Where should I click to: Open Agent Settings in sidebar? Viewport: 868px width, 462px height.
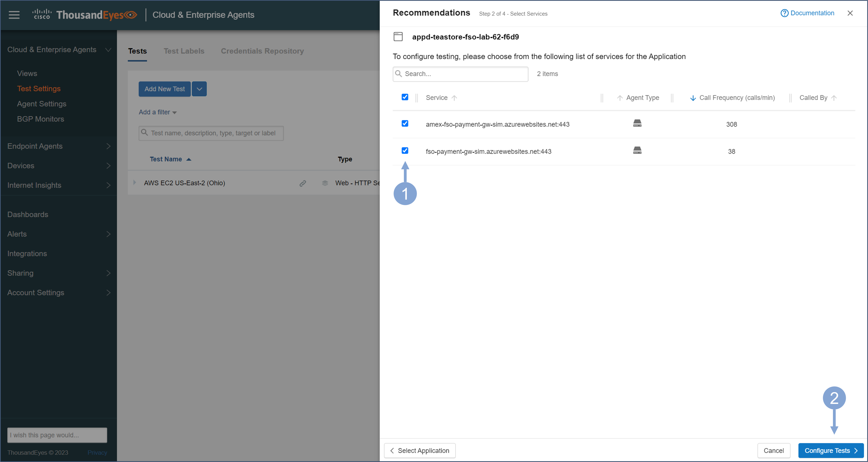[41, 104]
